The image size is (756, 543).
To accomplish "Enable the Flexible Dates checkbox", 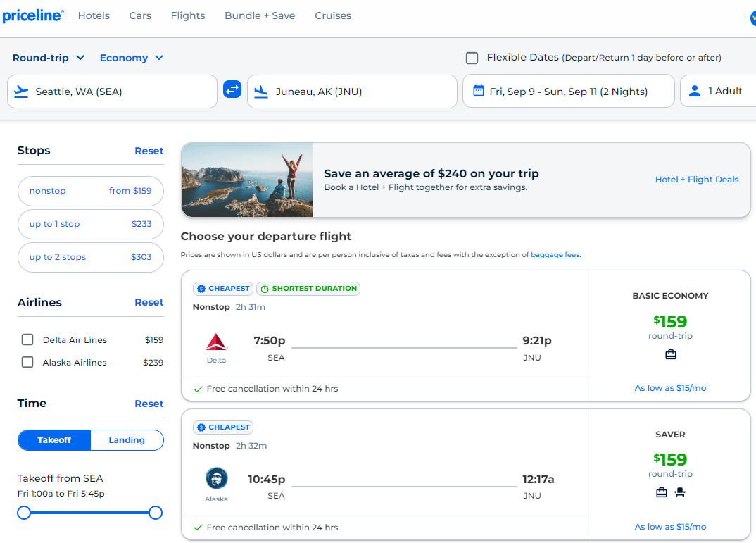I will pos(472,58).
